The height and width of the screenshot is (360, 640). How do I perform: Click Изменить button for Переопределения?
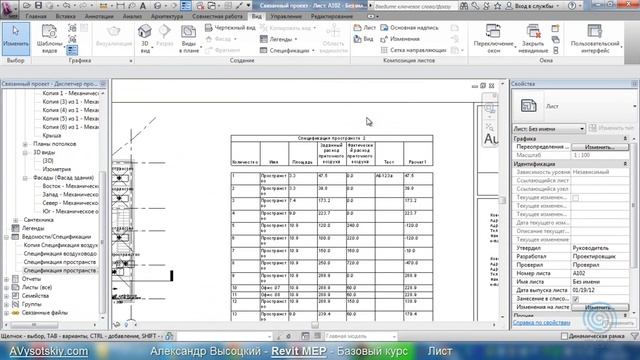pyautogui.click(x=600, y=147)
